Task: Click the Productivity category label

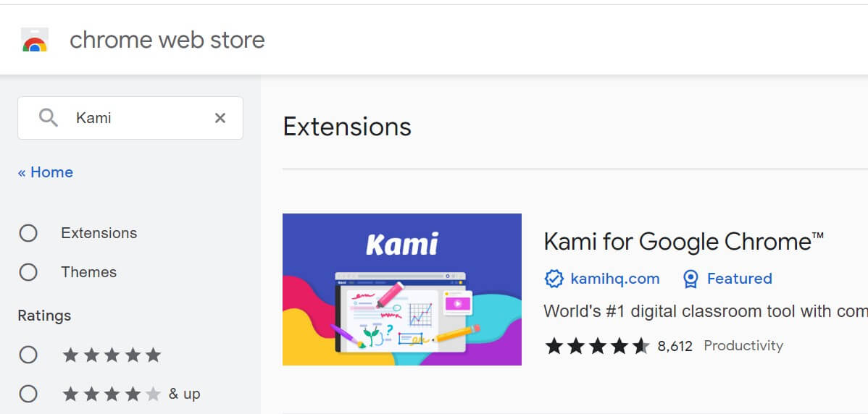Action: (x=743, y=346)
